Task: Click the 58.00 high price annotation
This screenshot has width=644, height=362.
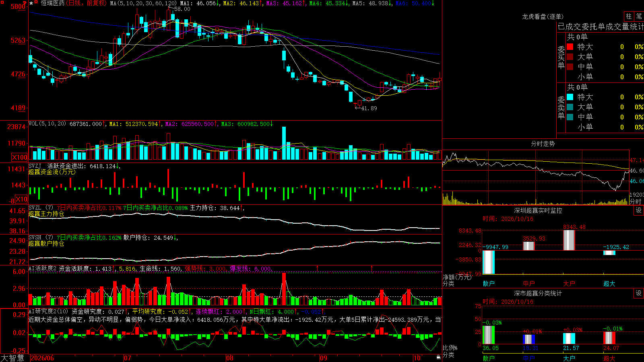Action: [182, 9]
